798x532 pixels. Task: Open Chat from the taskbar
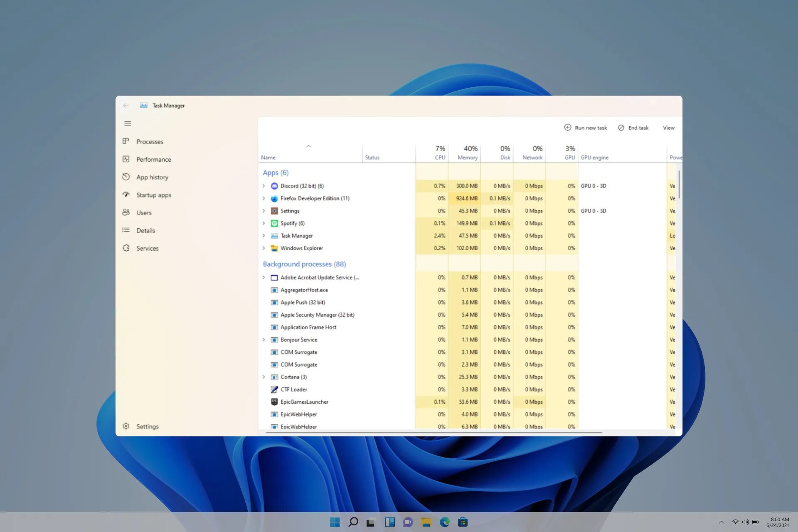tap(408, 522)
